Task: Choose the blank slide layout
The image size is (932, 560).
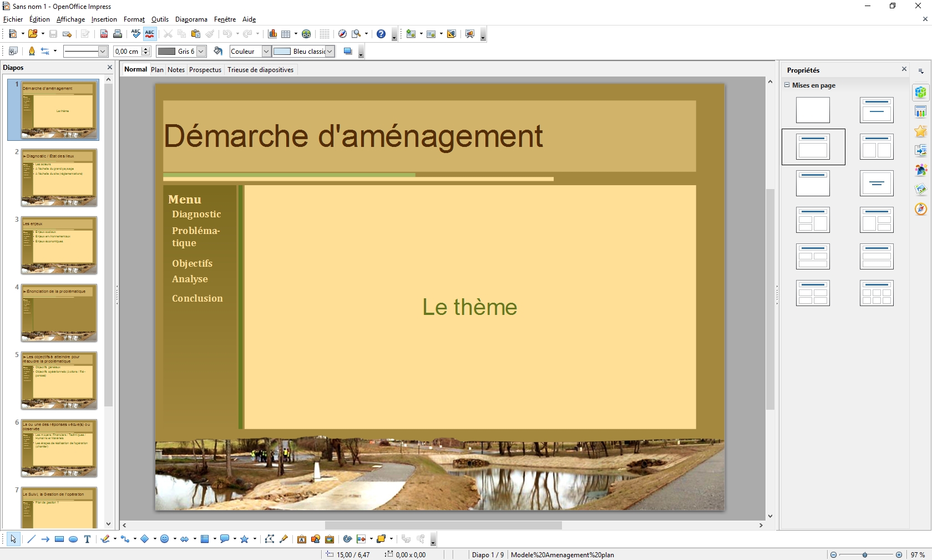Action: click(813, 110)
